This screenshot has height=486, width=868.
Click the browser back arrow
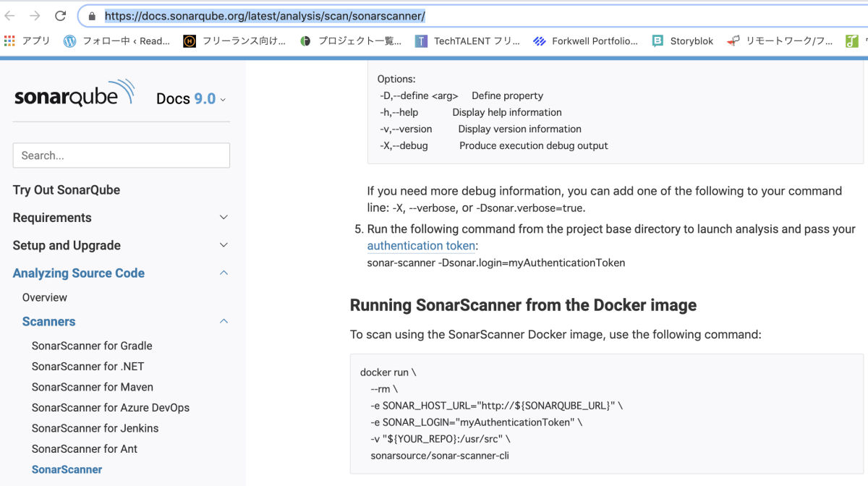10,15
